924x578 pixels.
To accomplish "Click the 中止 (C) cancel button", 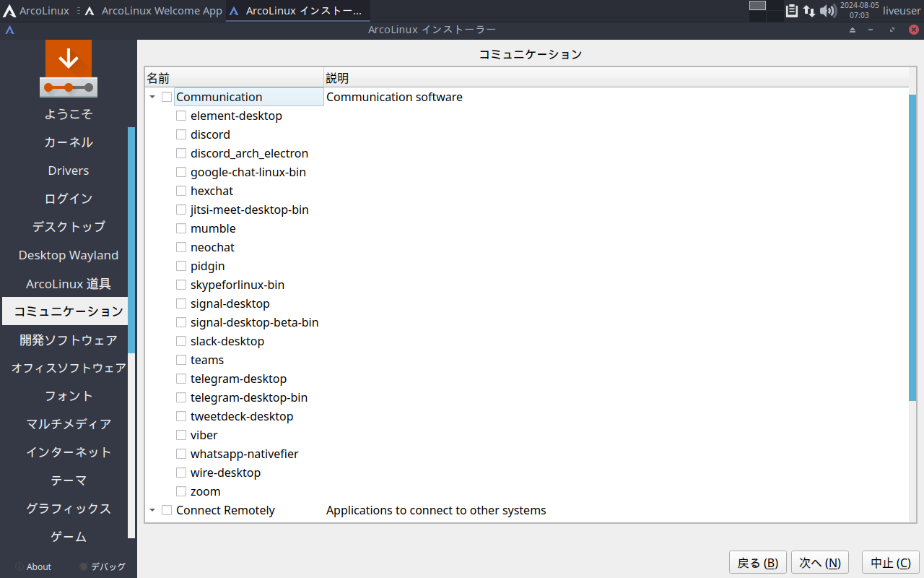I will (x=891, y=563).
